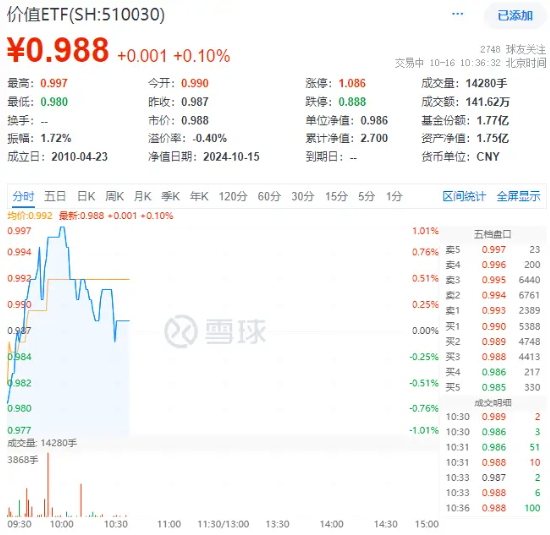Viewport: 550px width, 535px height.
Task: Select the 5分 interval tab
Action: coord(366,196)
